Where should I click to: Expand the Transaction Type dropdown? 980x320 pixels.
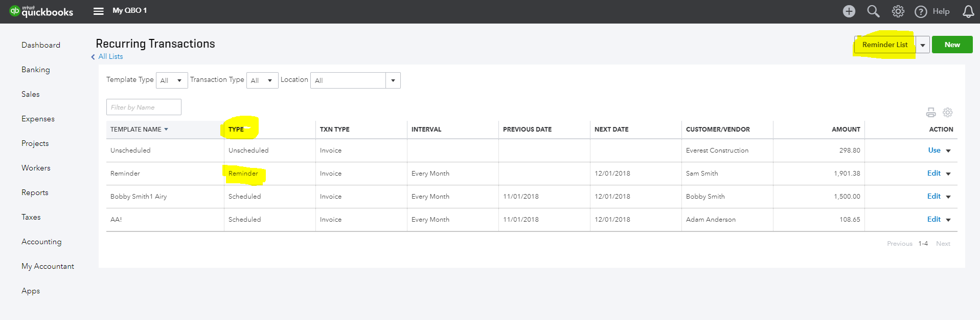pyautogui.click(x=262, y=80)
